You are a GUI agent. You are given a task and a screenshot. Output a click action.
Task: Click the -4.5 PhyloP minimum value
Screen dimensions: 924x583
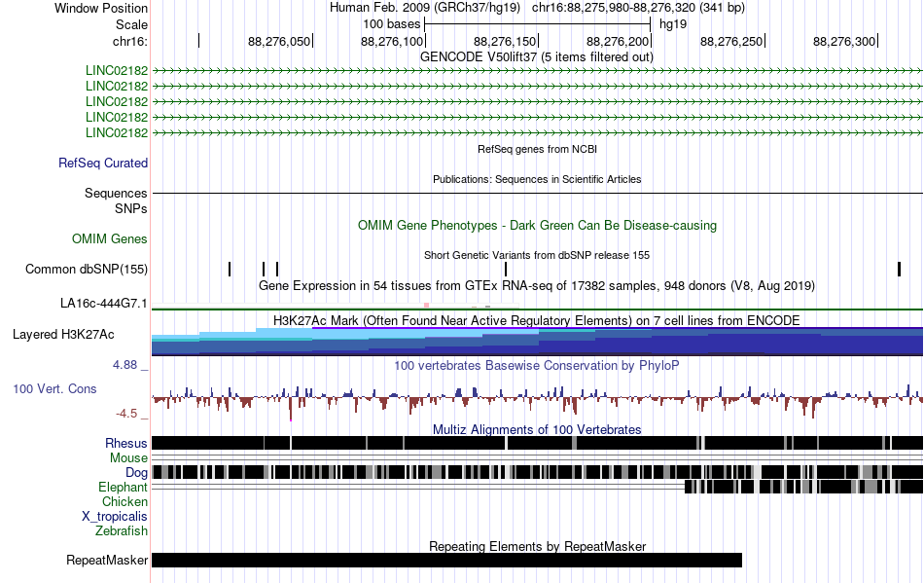[x=126, y=414]
